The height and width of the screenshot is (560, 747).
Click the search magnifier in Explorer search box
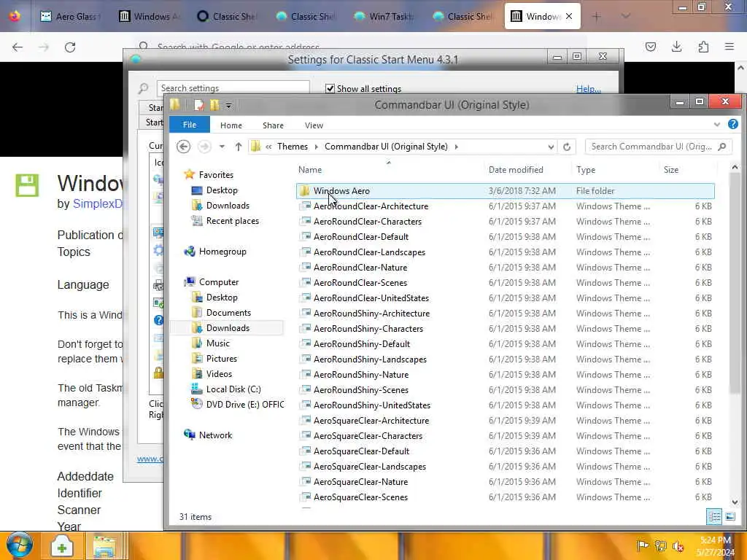click(x=722, y=147)
